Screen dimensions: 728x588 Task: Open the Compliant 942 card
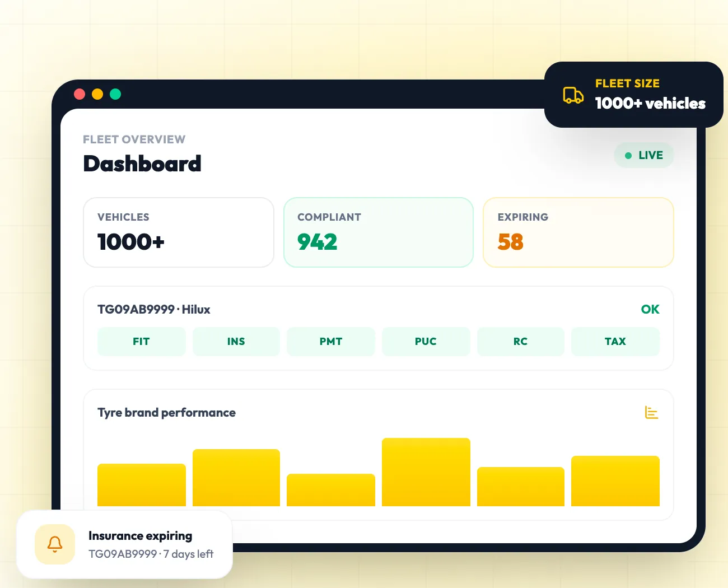point(379,232)
